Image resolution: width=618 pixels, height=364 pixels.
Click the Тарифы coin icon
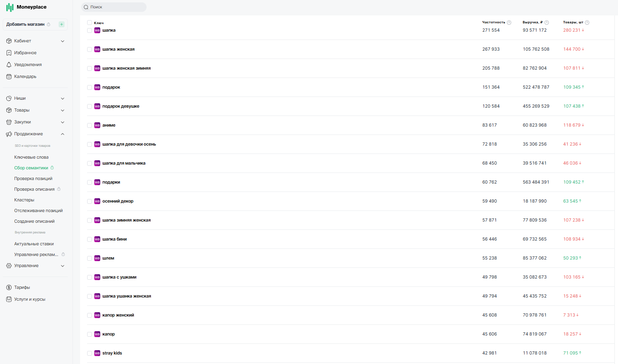pyautogui.click(x=9, y=287)
